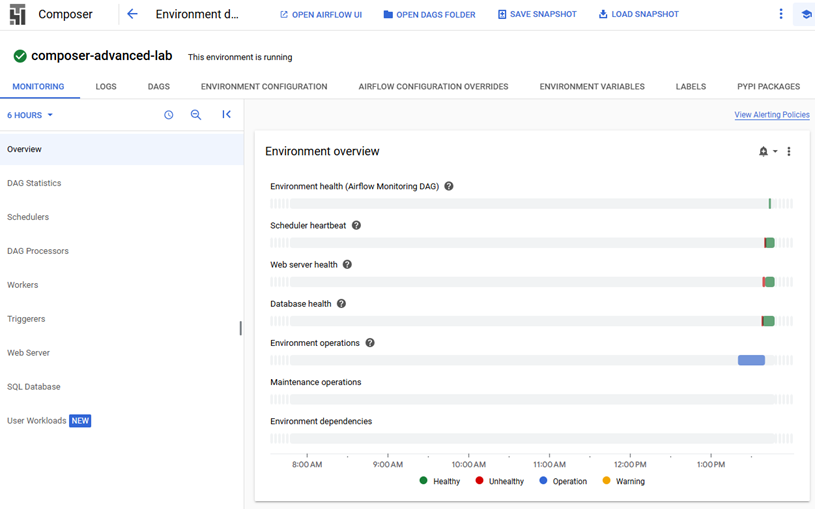Click the Web server health green segment
This screenshot has height=509, width=815.
click(x=770, y=282)
